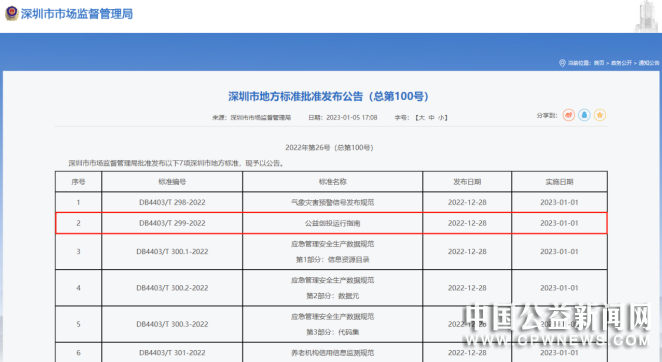This screenshot has width=662, height=362.
Task: Set font size to 小
Action: [441, 117]
